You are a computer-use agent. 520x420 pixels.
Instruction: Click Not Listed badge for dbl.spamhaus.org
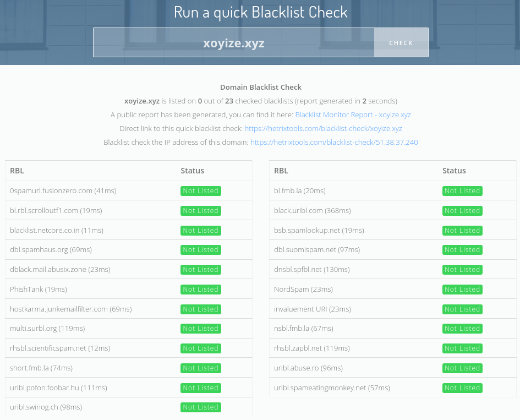[x=201, y=250]
